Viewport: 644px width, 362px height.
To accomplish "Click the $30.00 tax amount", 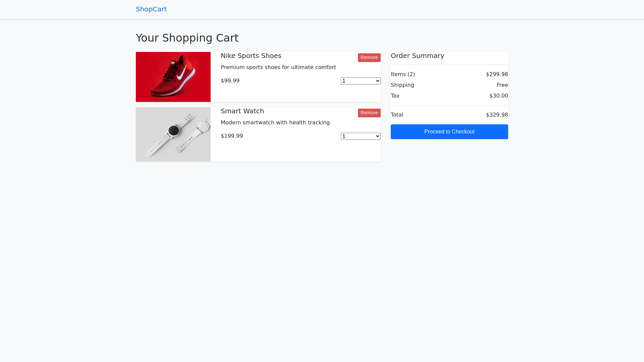I will point(498,96).
